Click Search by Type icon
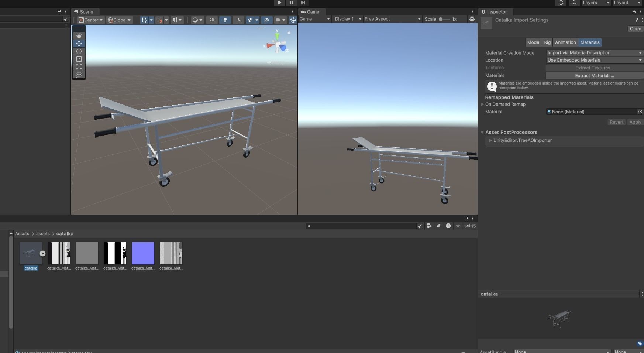This screenshot has width=644, height=353. [429, 226]
